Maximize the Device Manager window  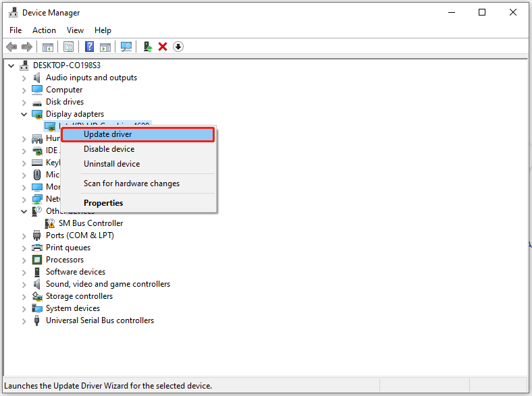(482, 13)
